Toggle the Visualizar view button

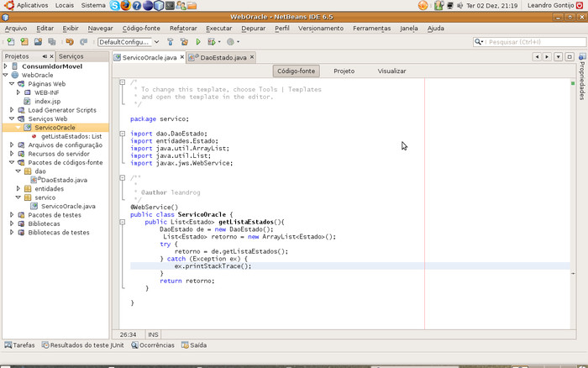[x=391, y=71]
